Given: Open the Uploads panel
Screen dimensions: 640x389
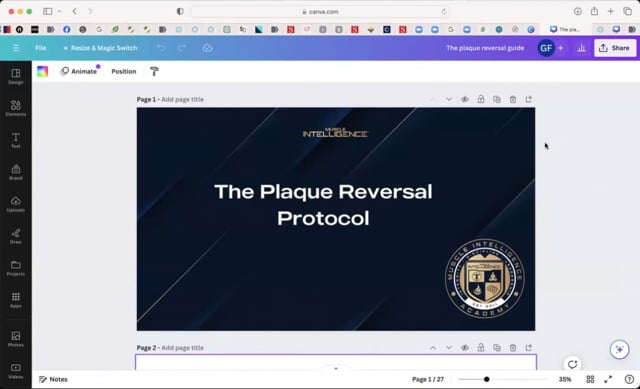Looking at the screenshot, I should pyautogui.click(x=16, y=204).
